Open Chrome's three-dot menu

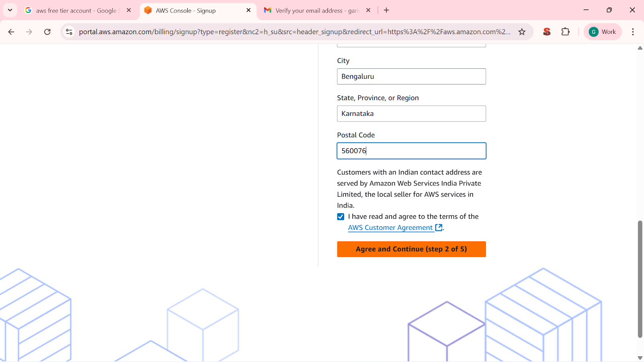(633, 32)
